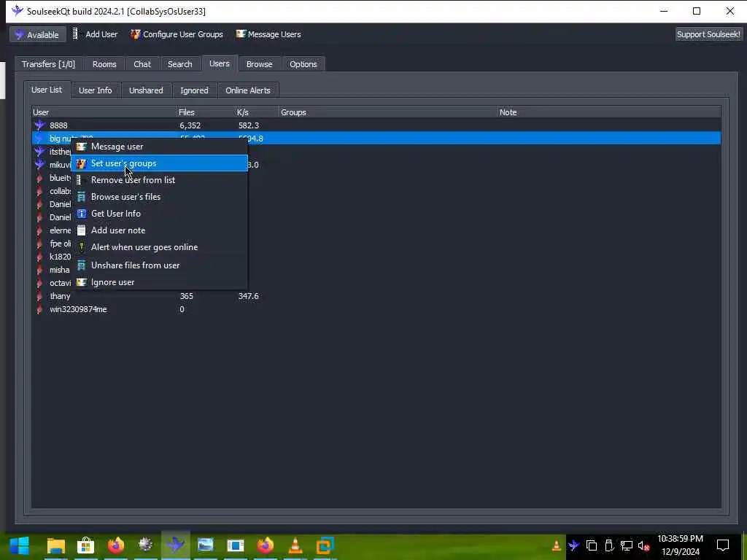Click the Soulseek icon in the system tray

573,545
